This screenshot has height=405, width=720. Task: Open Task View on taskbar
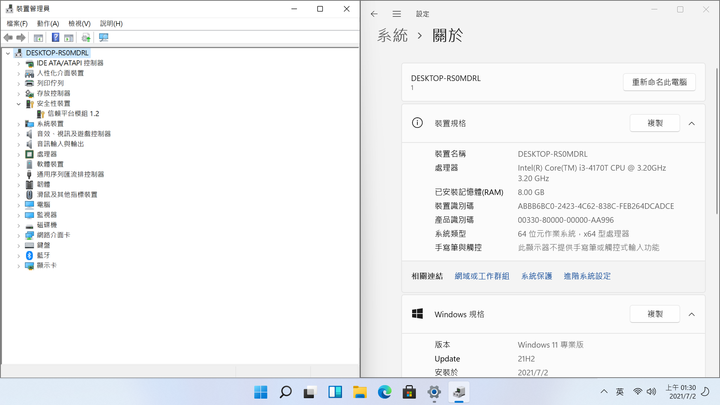[x=310, y=392]
